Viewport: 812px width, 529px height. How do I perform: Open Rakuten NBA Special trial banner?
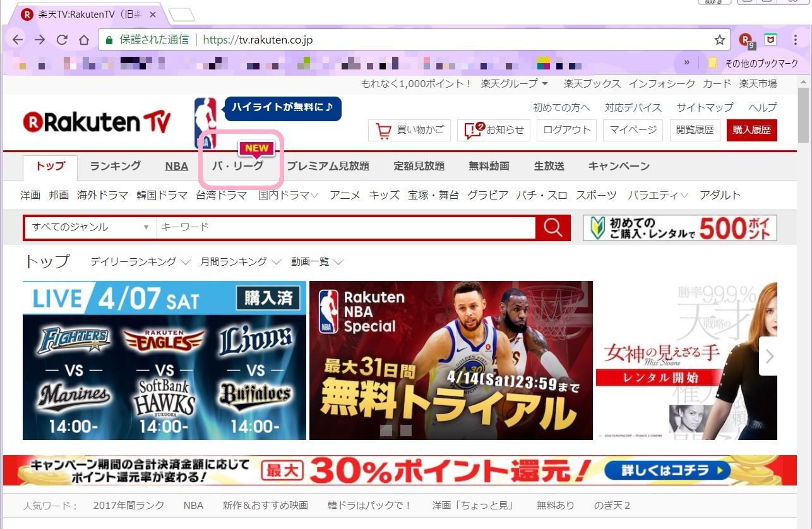[x=451, y=360]
